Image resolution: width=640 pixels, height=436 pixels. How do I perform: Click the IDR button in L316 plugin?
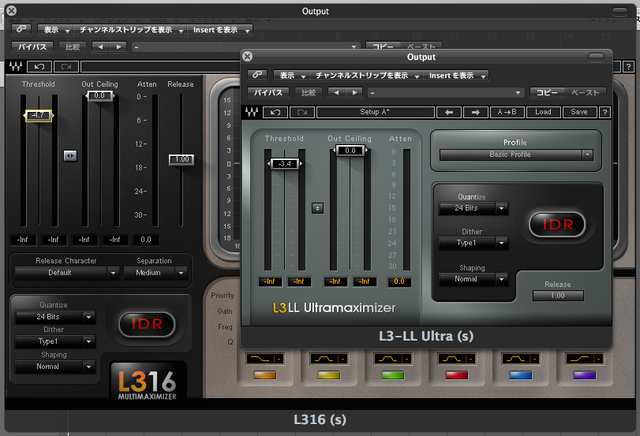point(147,324)
